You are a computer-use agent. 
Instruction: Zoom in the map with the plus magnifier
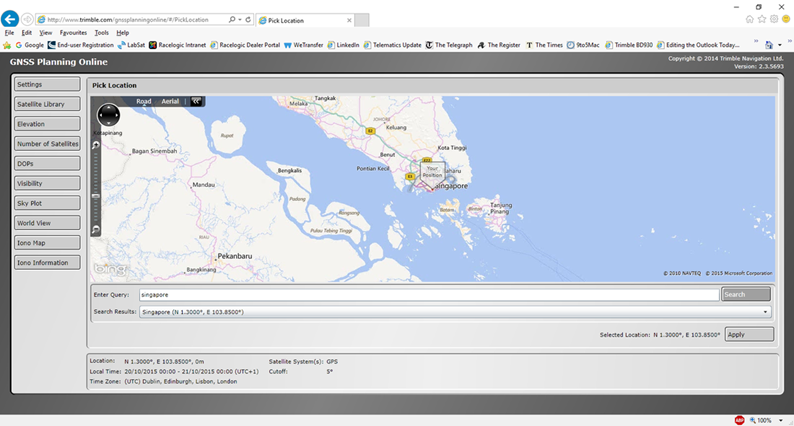coord(96,145)
